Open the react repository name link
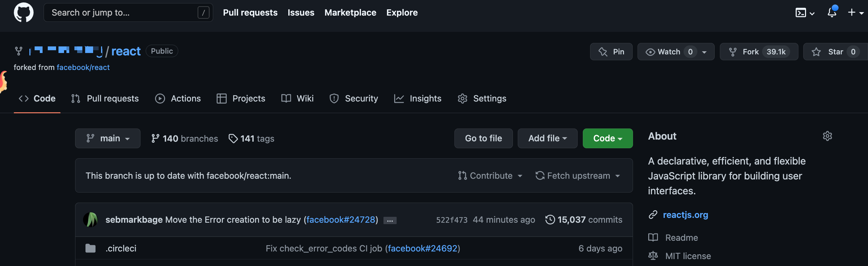This screenshot has height=266, width=868. pos(126,51)
